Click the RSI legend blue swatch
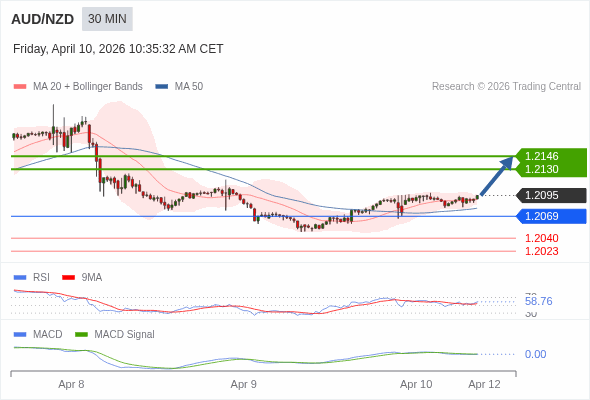590x400 pixels. [x=20, y=278]
